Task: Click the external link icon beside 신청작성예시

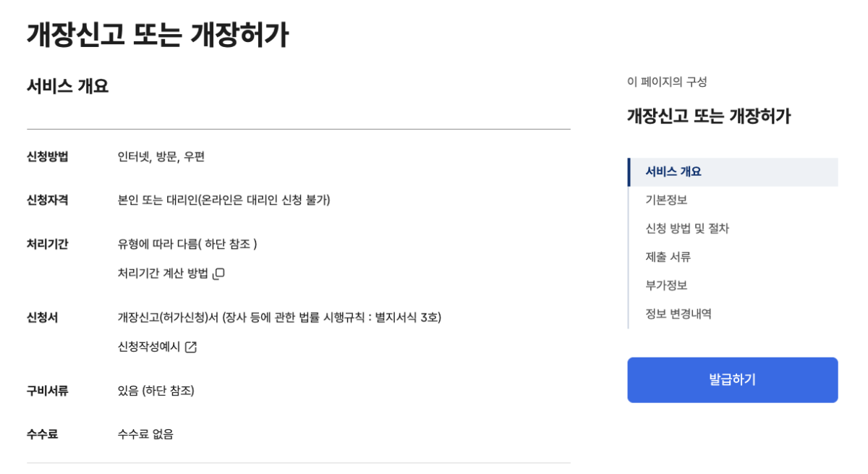Action: 190,347
